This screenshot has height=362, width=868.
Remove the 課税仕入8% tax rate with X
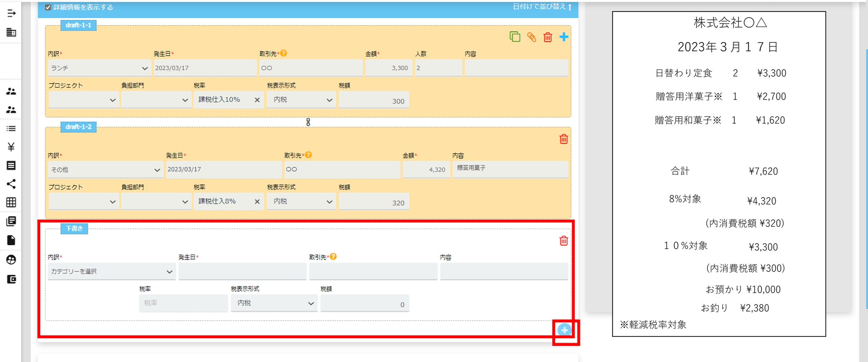coord(257,201)
